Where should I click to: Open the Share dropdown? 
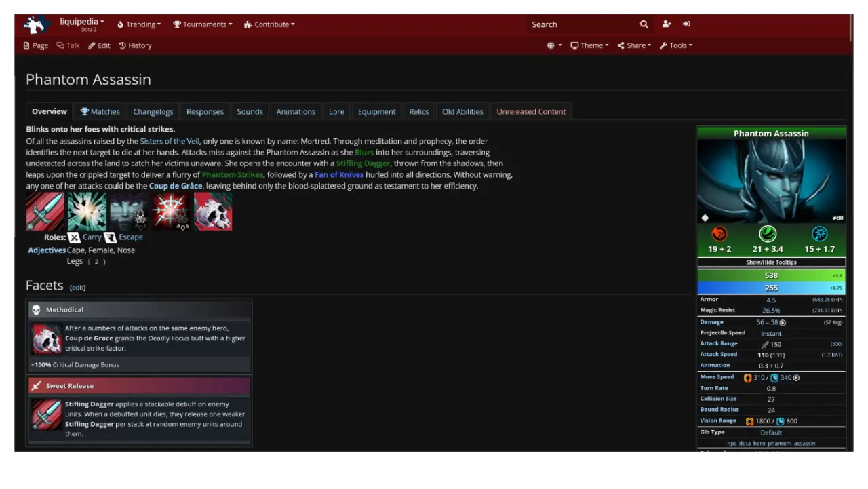tap(634, 45)
